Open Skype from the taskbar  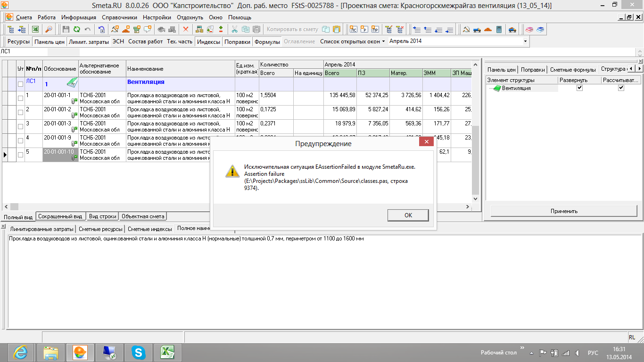tap(138, 352)
